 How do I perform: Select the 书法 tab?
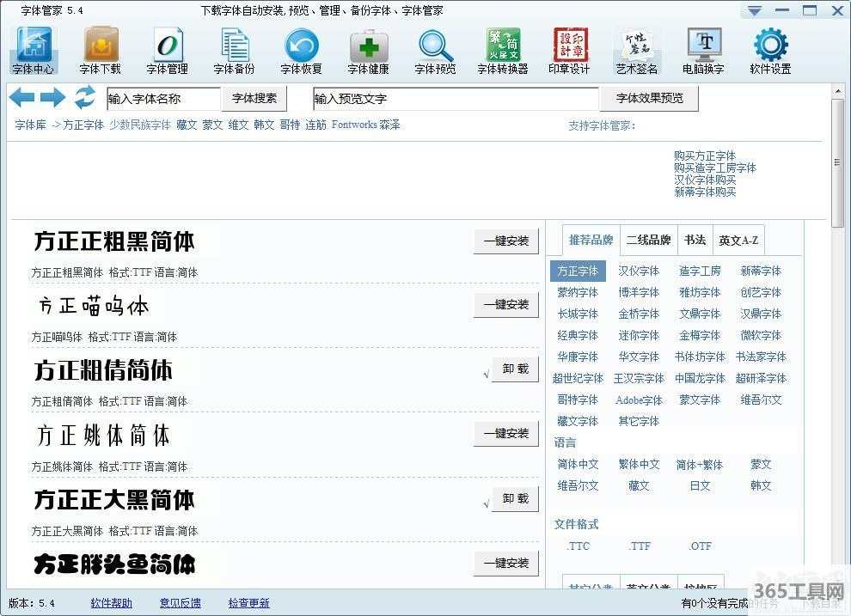[x=695, y=240]
